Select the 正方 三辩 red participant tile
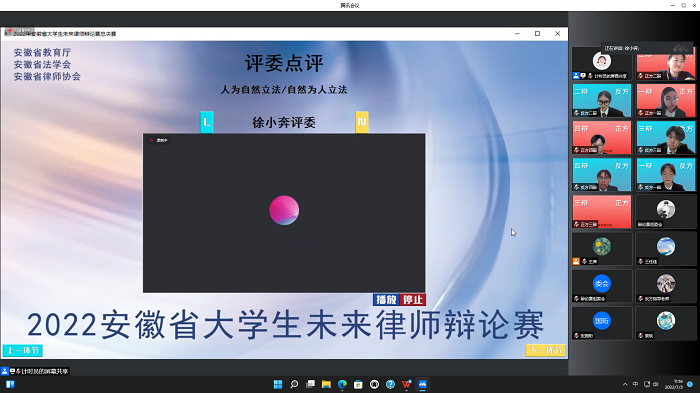 click(602, 212)
